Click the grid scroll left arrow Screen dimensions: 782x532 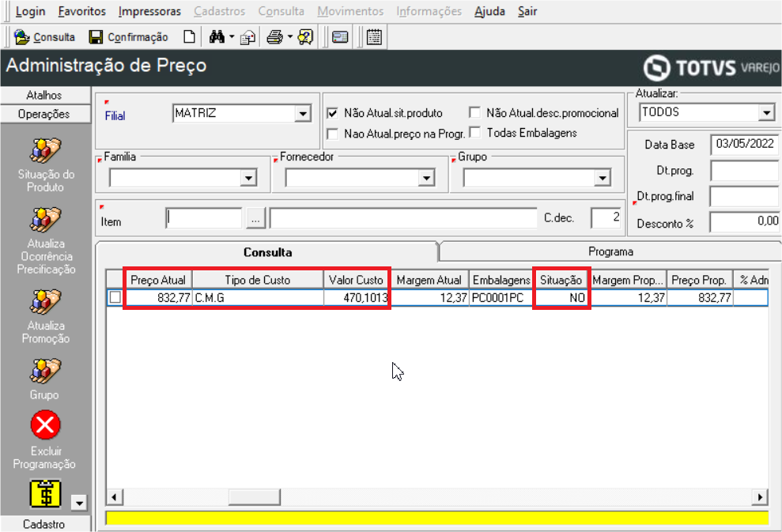(115, 497)
